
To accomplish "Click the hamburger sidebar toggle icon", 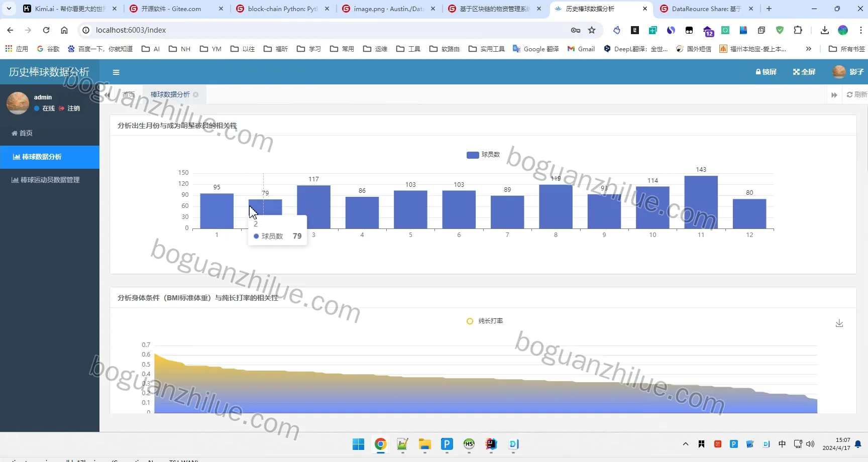I will click(x=116, y=72).
